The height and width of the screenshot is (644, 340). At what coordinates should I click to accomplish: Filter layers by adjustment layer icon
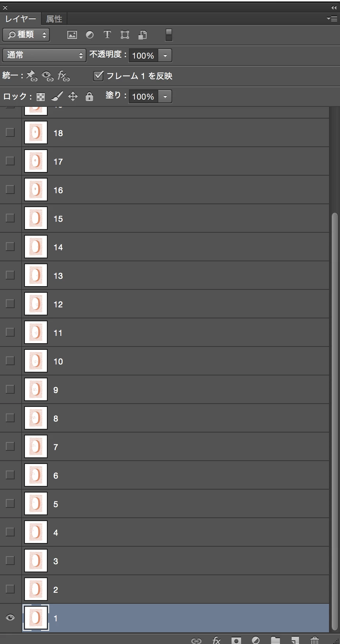(x=90, y=35)
